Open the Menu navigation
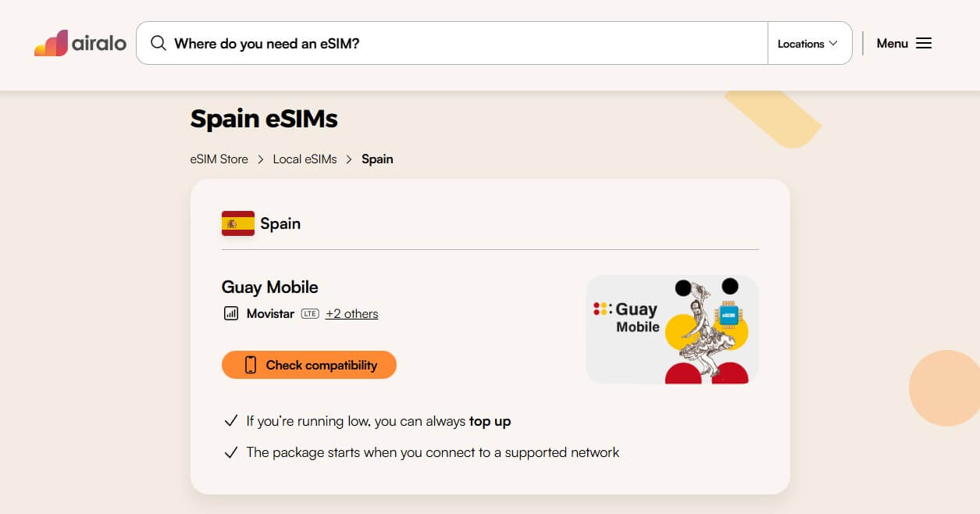Image resolution: width=980 pixels, height=514 pixels. click(x=893, y=43)
